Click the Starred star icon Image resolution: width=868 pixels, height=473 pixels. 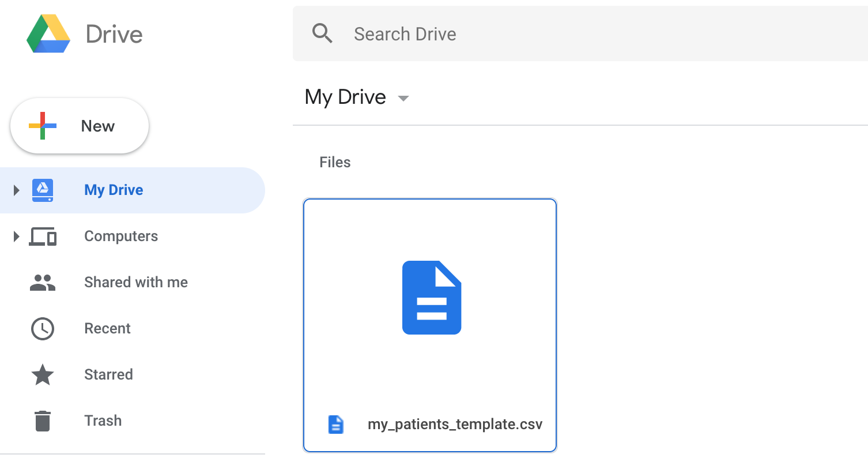[x=43, y=374]
